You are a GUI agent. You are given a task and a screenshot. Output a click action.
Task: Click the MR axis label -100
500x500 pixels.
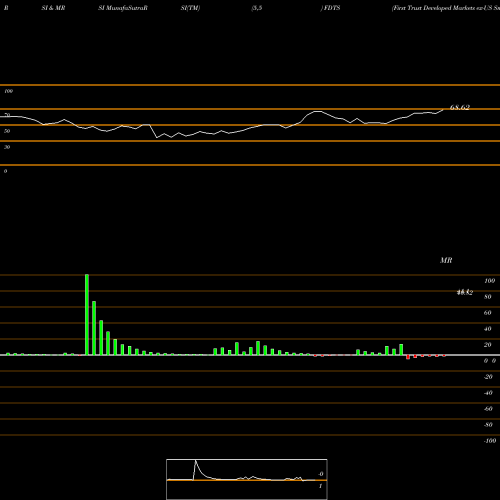490,441
